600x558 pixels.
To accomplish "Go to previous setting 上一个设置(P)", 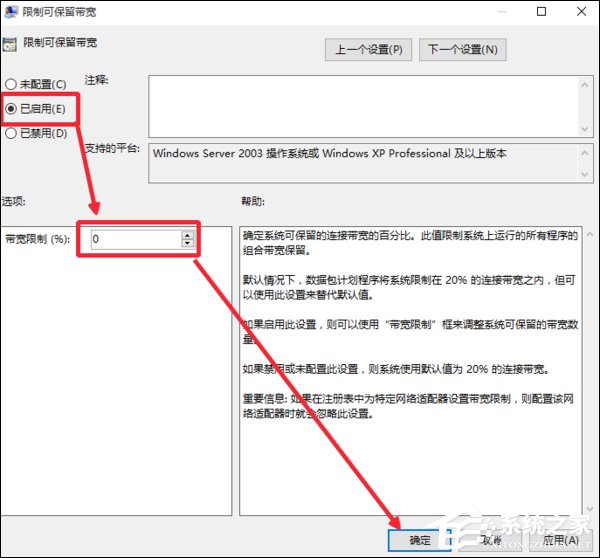I will pos(368,50).
